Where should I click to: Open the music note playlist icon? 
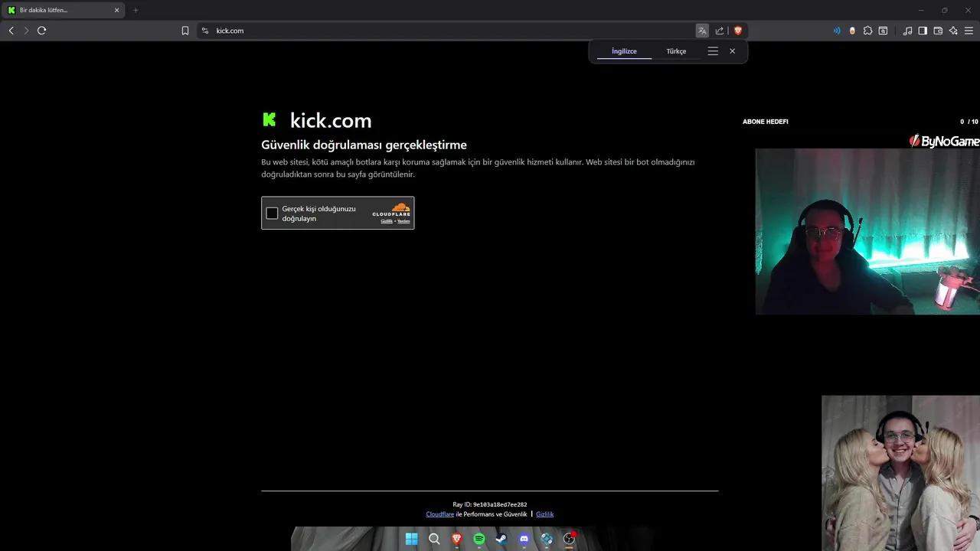907,31
